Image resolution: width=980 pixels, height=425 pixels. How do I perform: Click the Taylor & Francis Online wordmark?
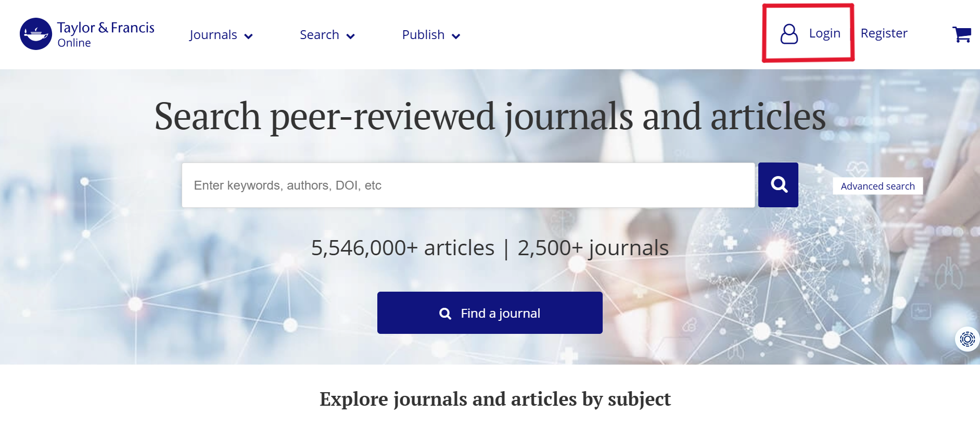point(106,34)
